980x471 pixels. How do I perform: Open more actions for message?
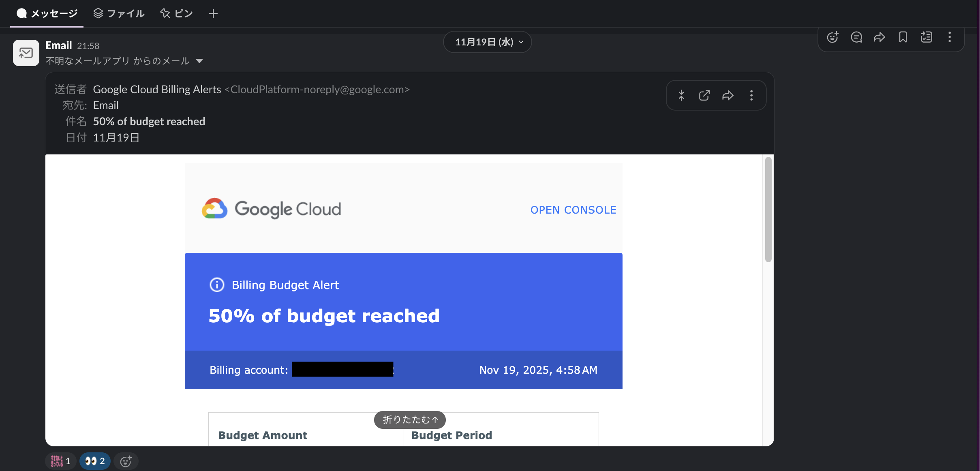pyautogui.click(x=950, y=37)
